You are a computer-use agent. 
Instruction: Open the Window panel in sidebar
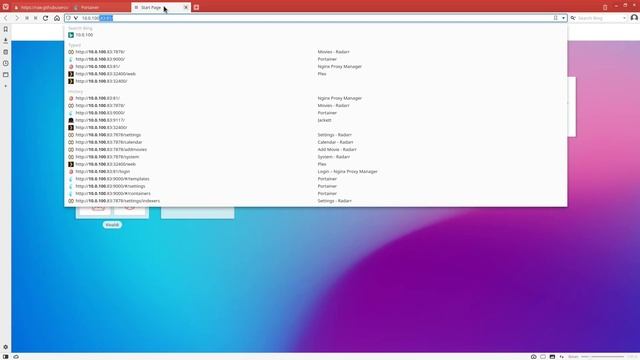tap(6, 75)
